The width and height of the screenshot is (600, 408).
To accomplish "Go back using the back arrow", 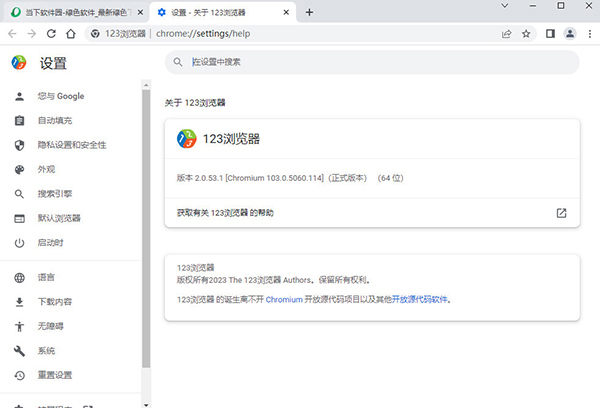I will click(x=11, y=33).
